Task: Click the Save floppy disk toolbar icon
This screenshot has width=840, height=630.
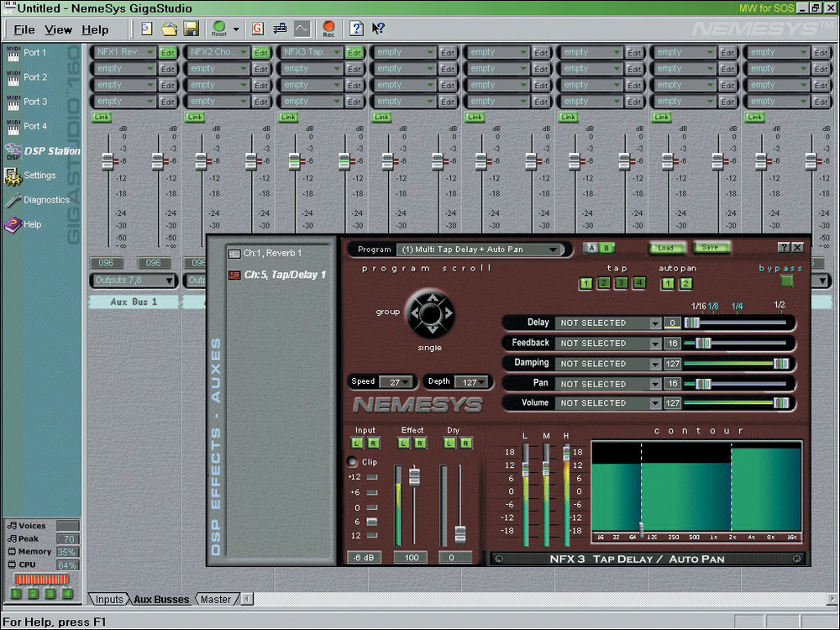Action: pyautogui.click(x=191, y=29)
